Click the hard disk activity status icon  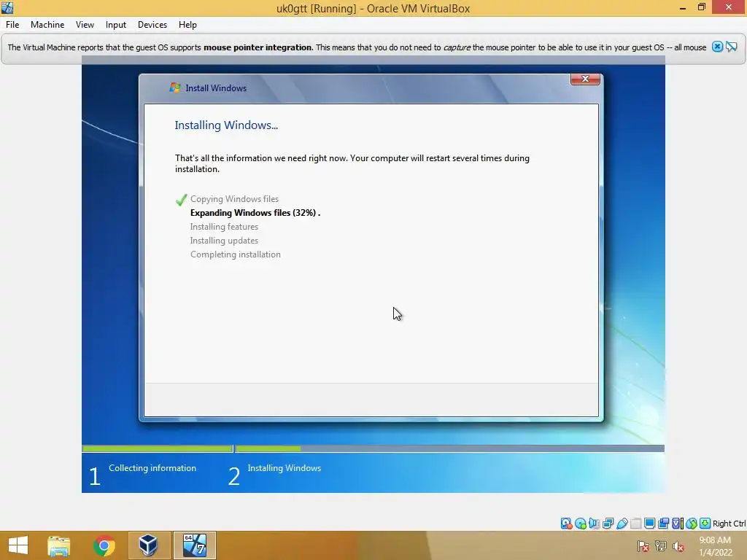(566, 524)
